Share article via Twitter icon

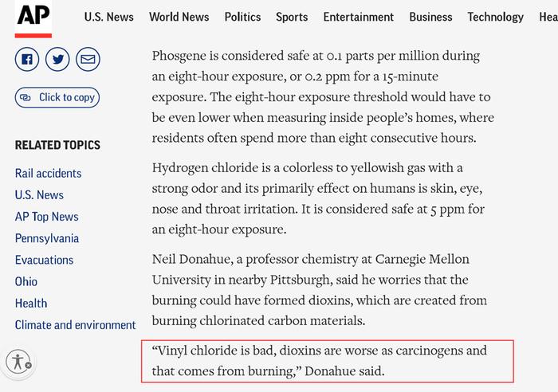coord(57,59)
